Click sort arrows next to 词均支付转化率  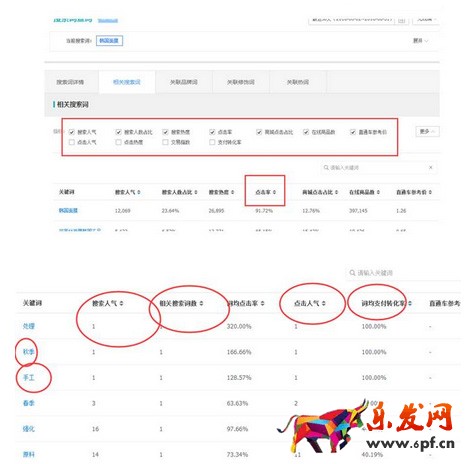point(410,303)
